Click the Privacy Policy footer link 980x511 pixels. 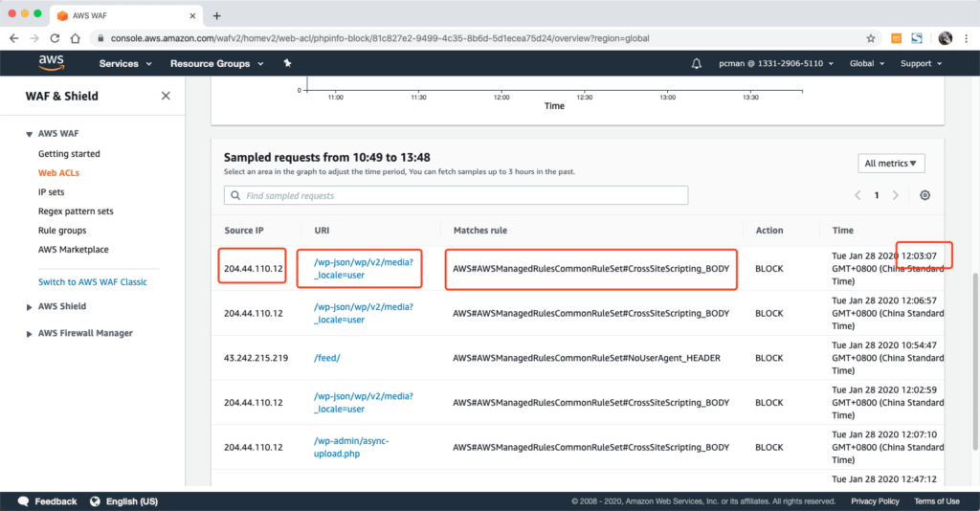pos(875,501)
